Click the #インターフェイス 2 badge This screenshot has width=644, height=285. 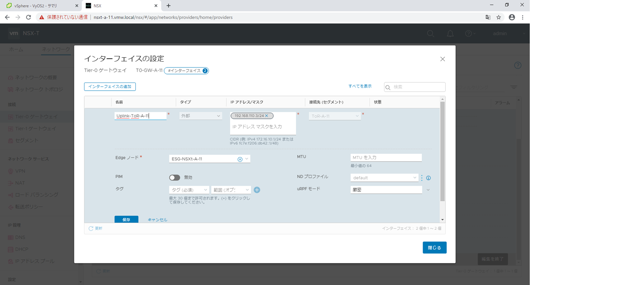tap(186, 71)
